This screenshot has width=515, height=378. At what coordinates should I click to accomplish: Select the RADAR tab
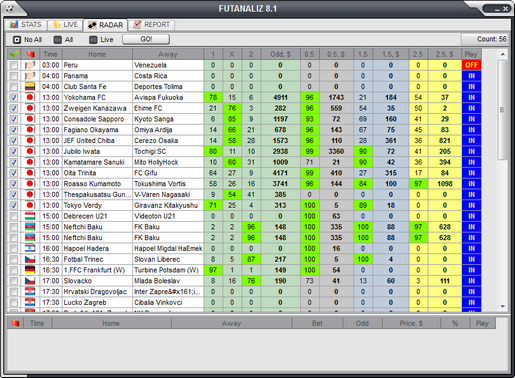[105, 25]
